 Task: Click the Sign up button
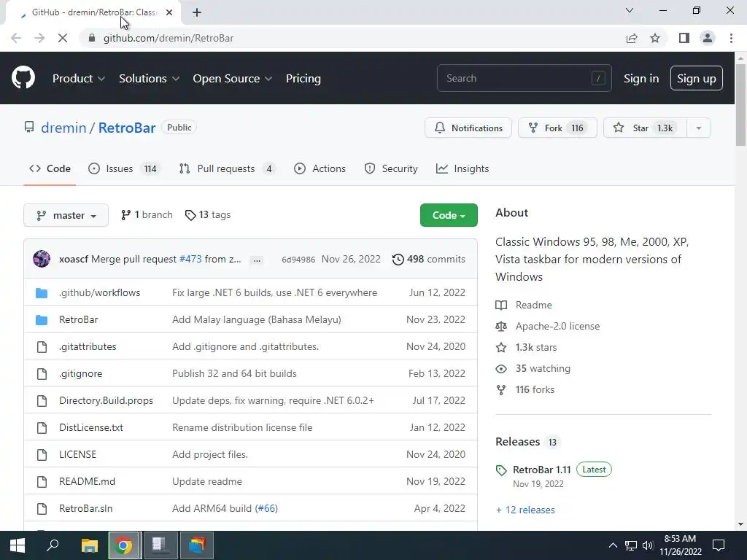(x=696, y=79)
